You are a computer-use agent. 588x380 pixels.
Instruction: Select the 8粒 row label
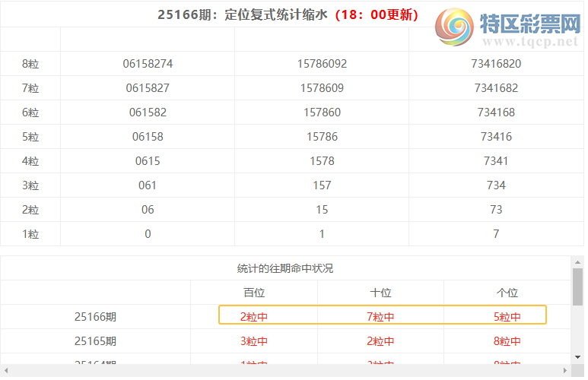click(x=30, y=64)
